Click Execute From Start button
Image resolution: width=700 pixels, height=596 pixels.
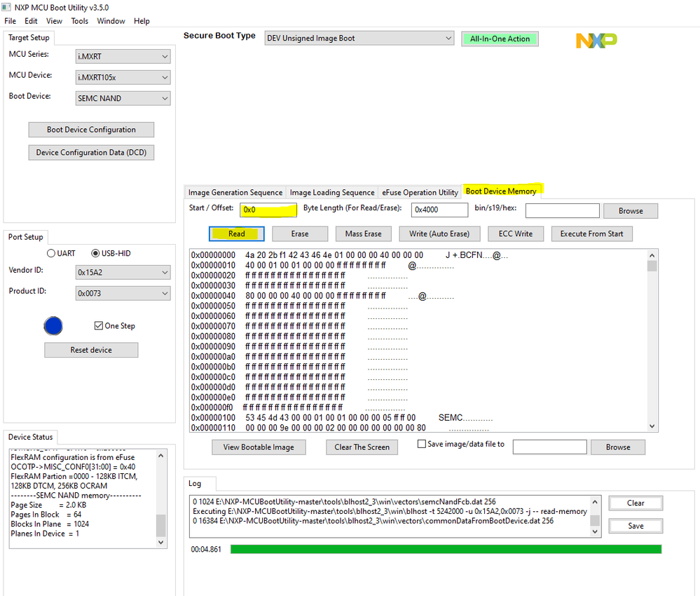(591, 233)
